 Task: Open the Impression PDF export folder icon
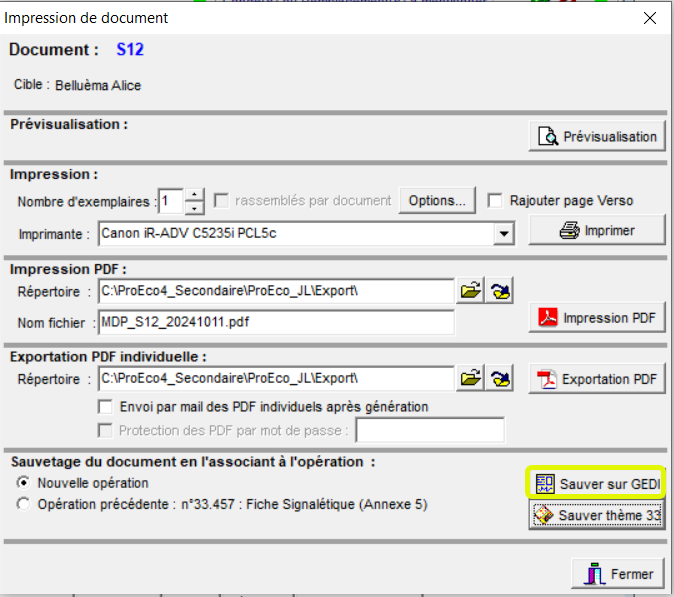pos(501,291)
